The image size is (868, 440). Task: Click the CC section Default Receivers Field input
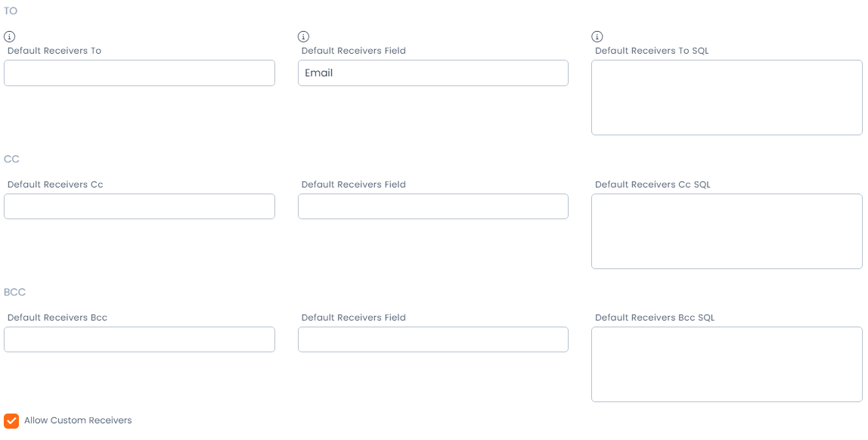[x=432, y=206]
